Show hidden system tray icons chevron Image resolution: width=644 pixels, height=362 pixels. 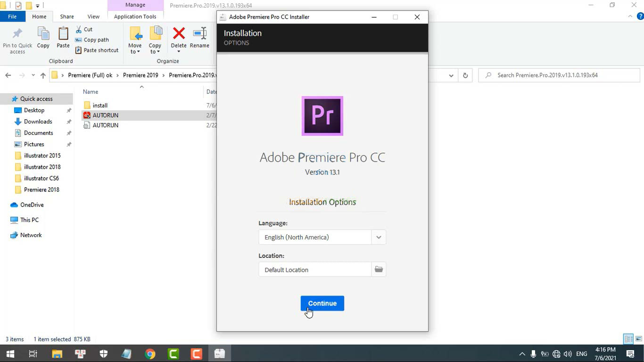[522, 354]
